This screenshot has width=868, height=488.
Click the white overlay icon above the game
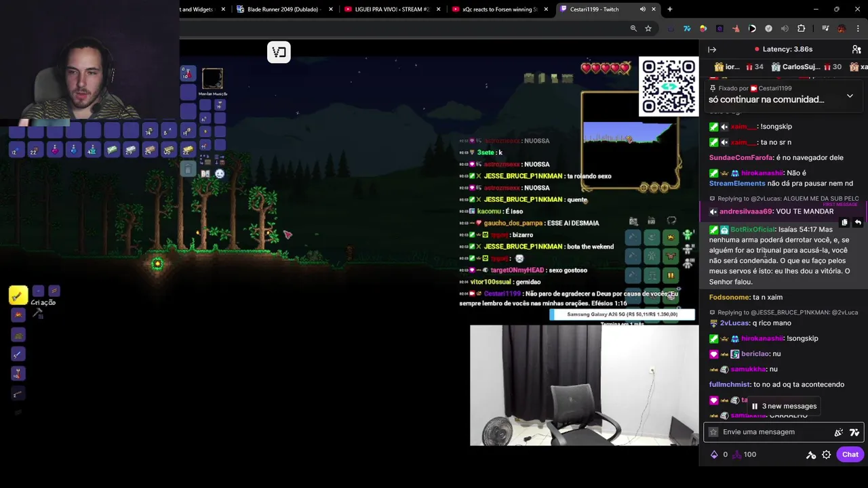click(279, 52)
